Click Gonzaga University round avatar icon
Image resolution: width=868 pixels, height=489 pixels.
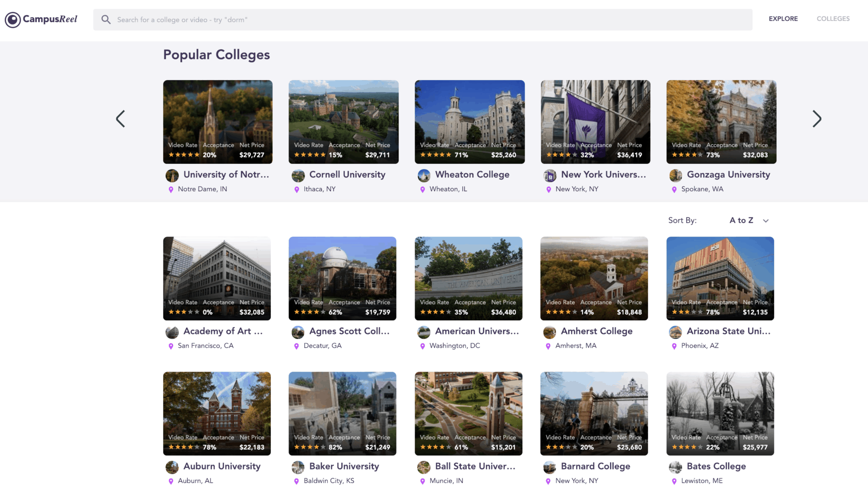(x=675, y=176)
